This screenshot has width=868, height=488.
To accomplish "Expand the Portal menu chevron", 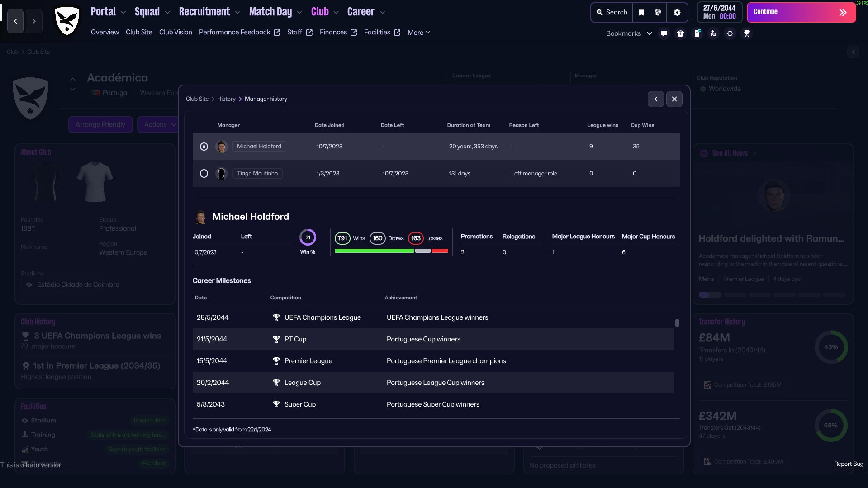I will tap(123, 13).
